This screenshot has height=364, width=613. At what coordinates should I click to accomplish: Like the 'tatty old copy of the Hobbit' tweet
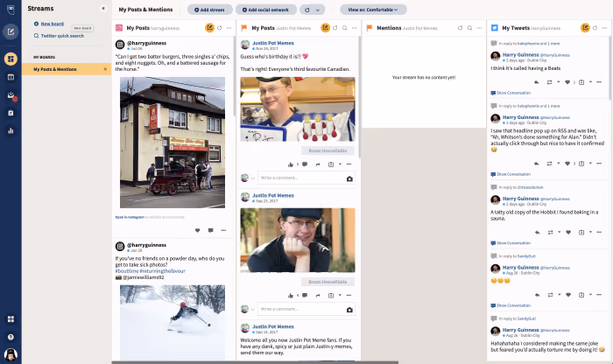568,233
